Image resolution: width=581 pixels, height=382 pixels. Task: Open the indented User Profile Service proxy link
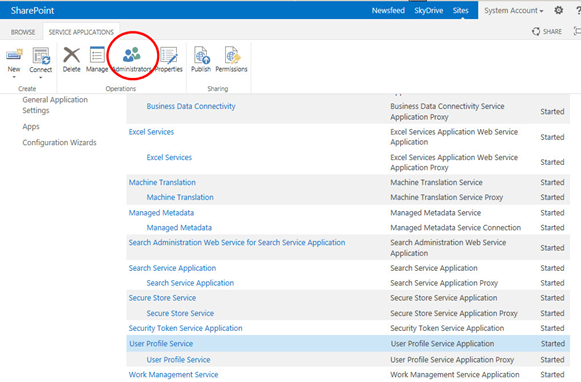coord(178,359)
